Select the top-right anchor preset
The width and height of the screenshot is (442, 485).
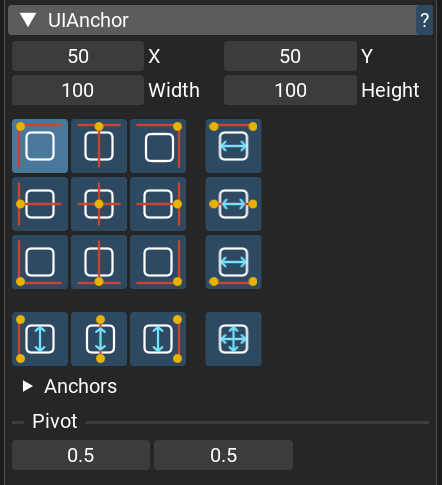point(158,146)
